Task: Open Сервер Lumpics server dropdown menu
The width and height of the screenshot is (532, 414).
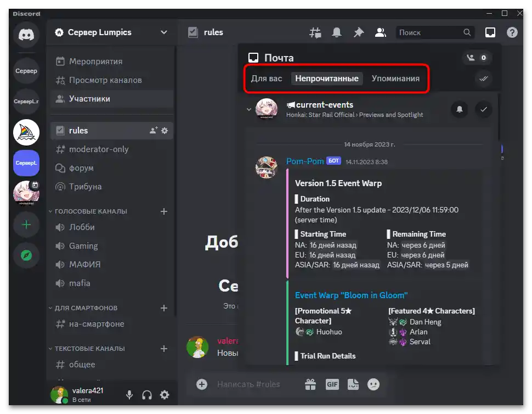Action: click(112, 32)
